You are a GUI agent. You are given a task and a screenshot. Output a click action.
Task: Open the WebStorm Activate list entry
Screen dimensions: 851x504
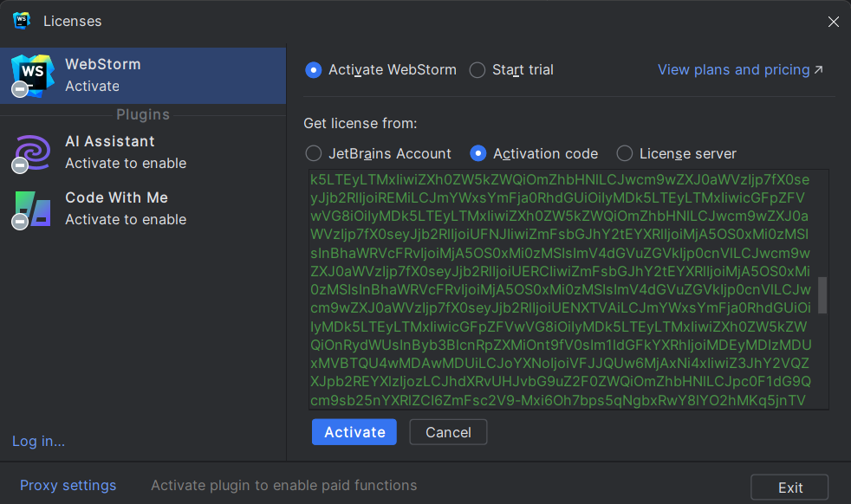click(x=143, y=75)
